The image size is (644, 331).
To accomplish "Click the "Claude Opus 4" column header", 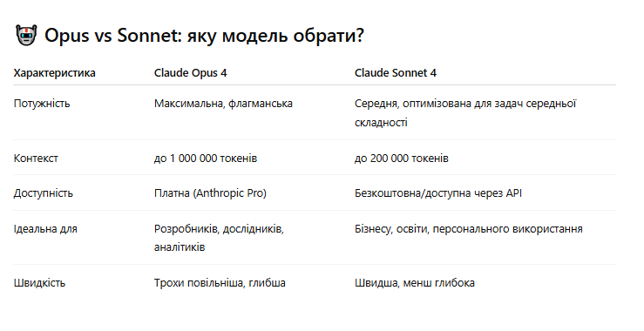I will point(190,73).
